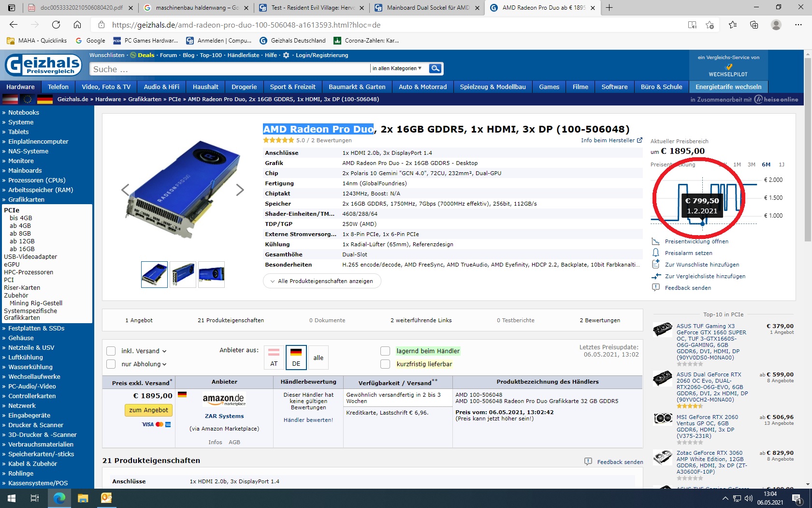Open the Hardware main menu tab
Screen dimensions: 812x508
[20, 87]
